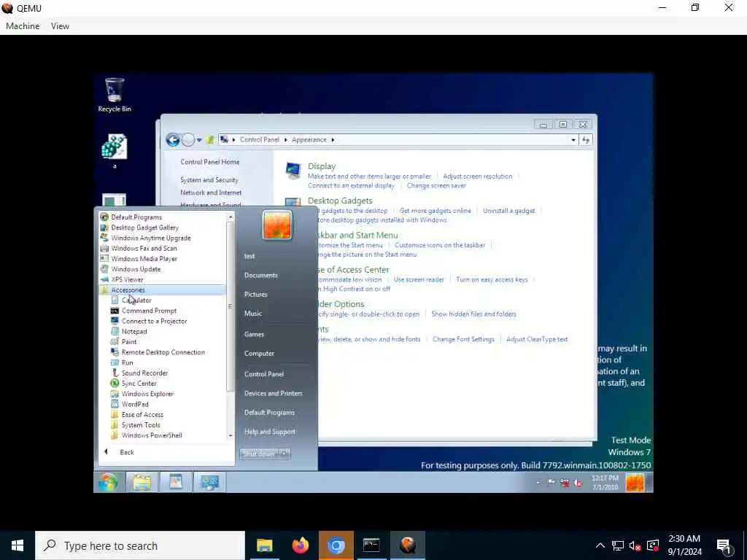Click the Control Panel taskbar icon in Windows 7
Viewport: 747px width, 560px height.
point(209,483)
